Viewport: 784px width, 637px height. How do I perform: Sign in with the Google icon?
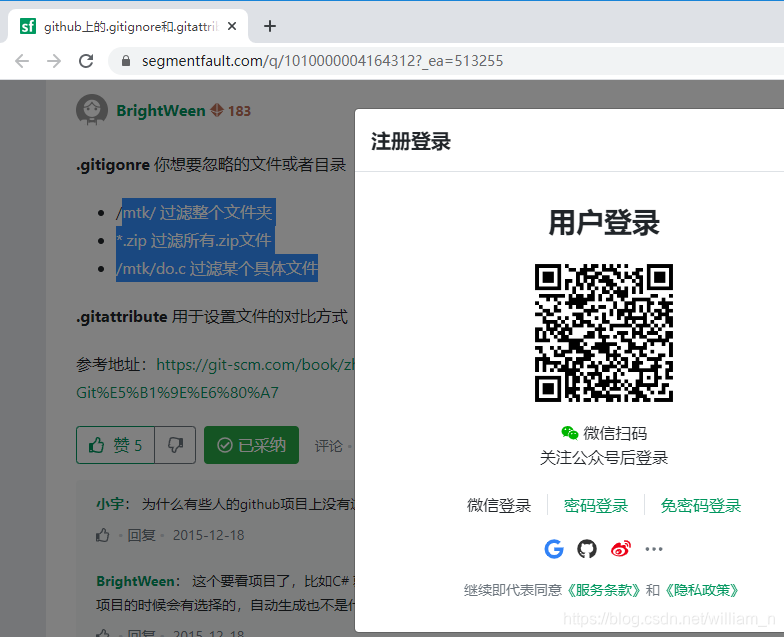[x=554, y=549]
